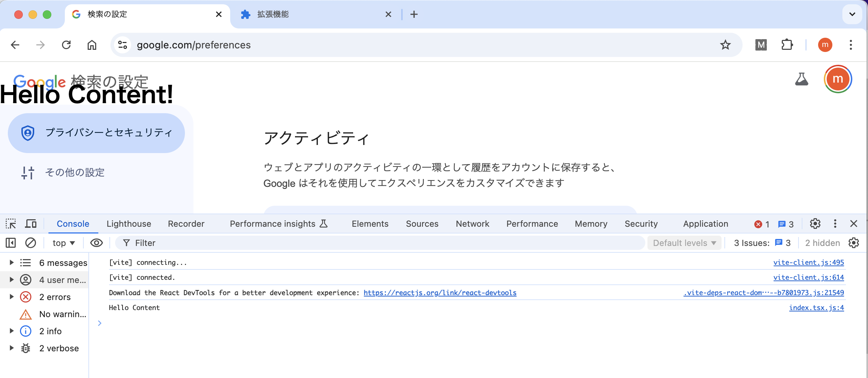The image size is (868, 378).
Task: Open the browser extensions puzzle icon
Action: pyautogui.click(x=787, y=45)
